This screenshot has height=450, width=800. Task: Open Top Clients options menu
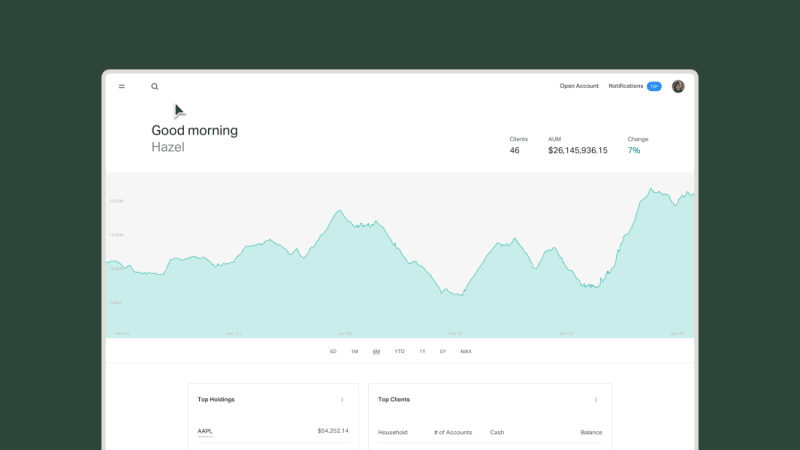595,400
